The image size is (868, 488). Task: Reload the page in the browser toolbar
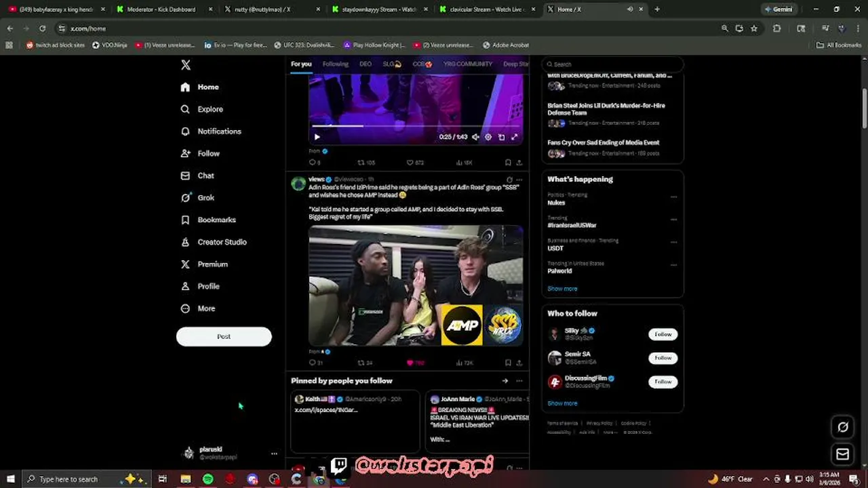pos(42,28)
